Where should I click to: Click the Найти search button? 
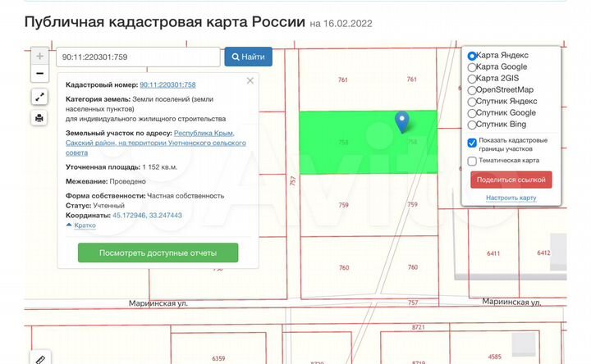pyautogui.click(x=249, y=57)
